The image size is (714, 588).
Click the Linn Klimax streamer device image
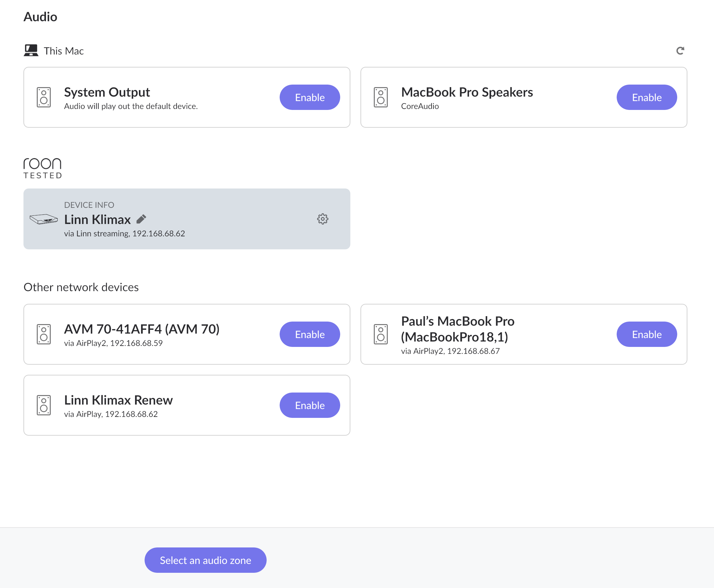pos(44,219)
